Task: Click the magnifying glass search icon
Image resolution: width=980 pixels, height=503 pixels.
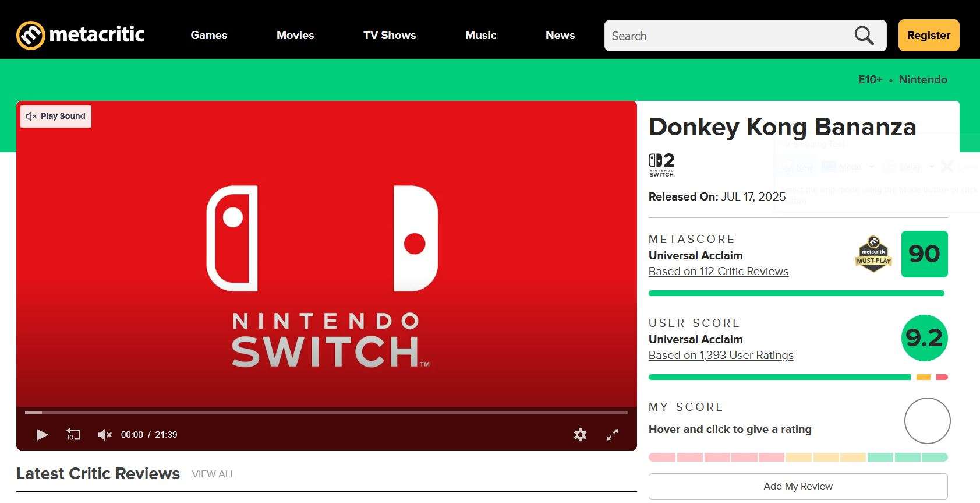Action: (864, 36)
